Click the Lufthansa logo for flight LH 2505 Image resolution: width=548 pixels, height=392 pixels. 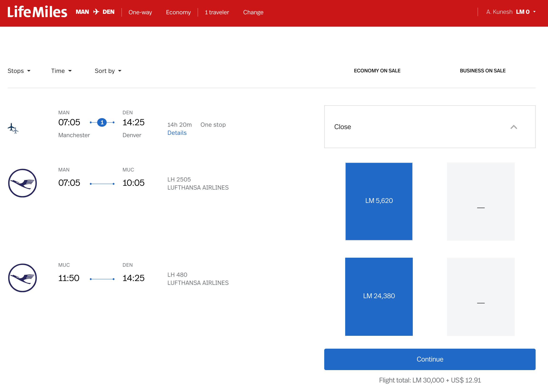pyautogui.click(x=22, y=183)
